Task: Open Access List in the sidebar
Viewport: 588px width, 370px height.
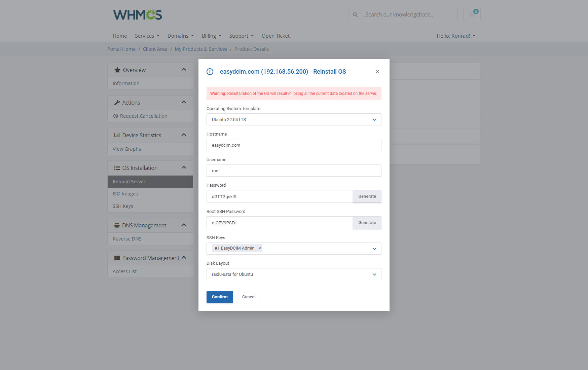Action: coord(150,271)
